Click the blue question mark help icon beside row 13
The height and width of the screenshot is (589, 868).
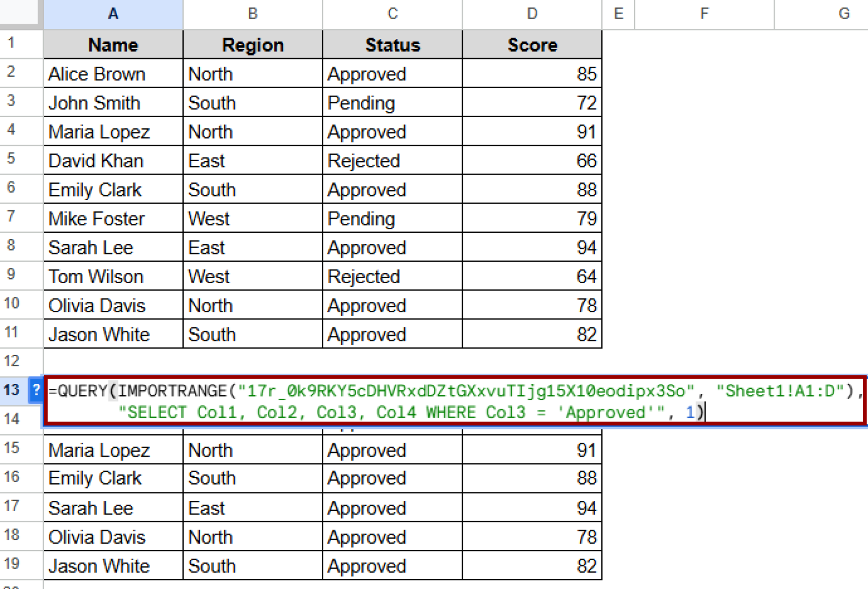pyautogui.click(x=36, y=390)
